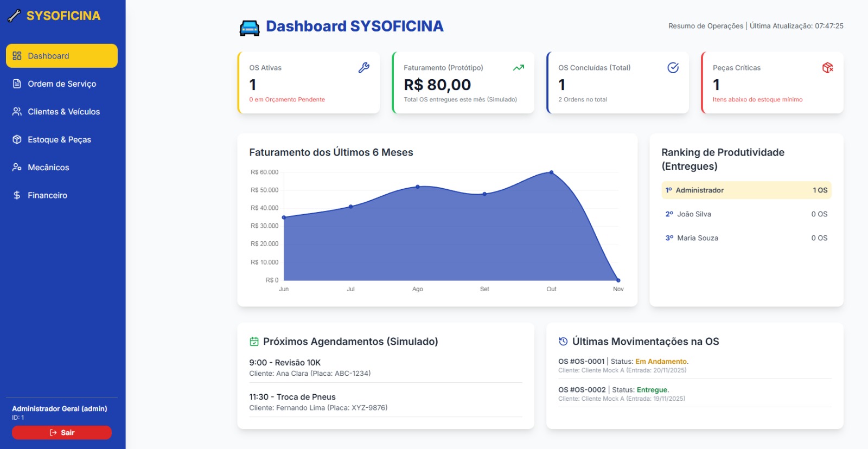The width and height of the screenshot is (868, 449).
Task: Select the Administrador ranking row
Action: (x=746, y=190)
